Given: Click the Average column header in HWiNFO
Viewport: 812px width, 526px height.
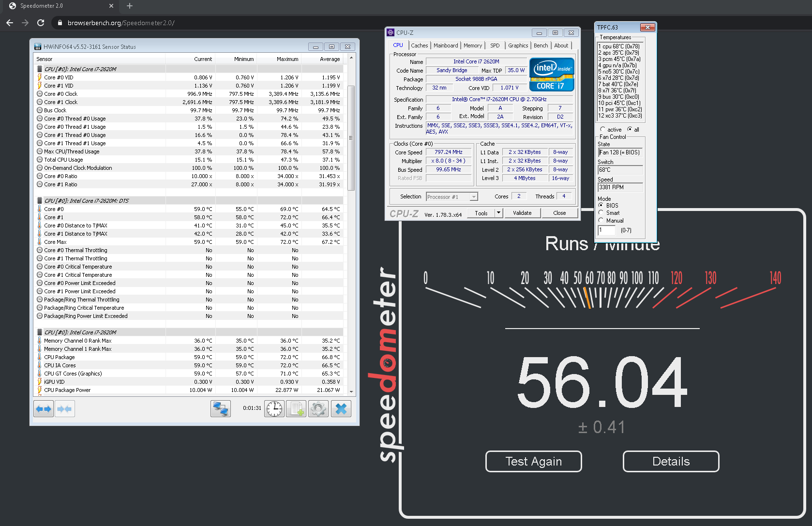Looking at the screenshot, I should click(x=321, y=59).
